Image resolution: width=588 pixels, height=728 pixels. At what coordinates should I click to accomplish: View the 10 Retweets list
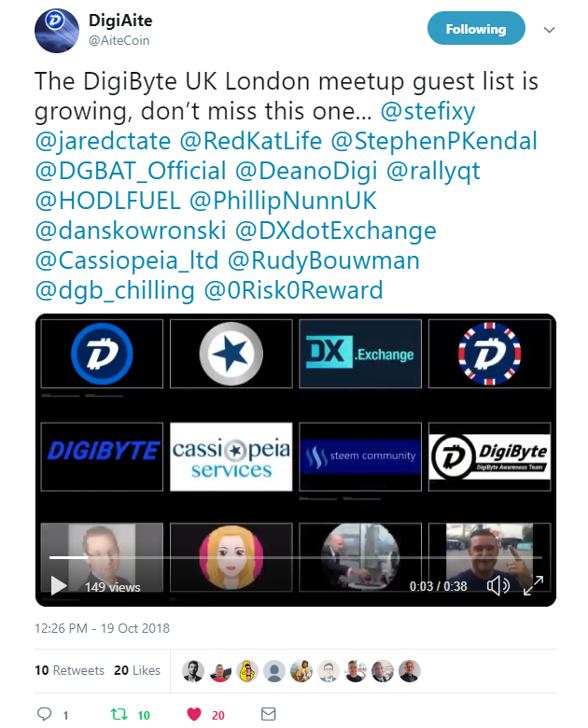(x=69, y=670)
